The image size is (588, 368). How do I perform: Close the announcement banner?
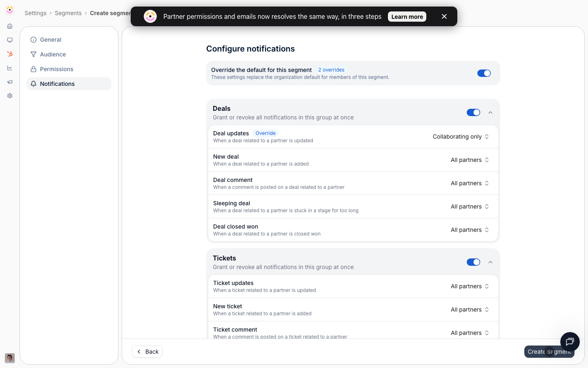(444, 16)
